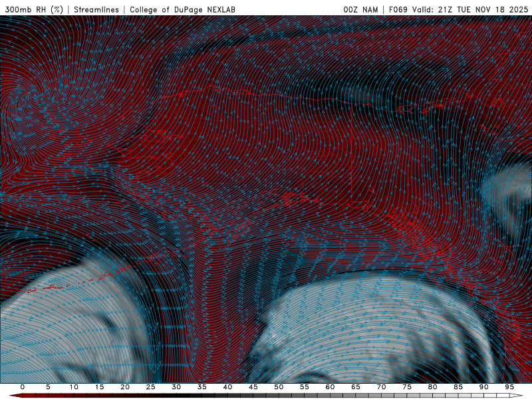Click the '20' label on the color scale

click(125, 387)
